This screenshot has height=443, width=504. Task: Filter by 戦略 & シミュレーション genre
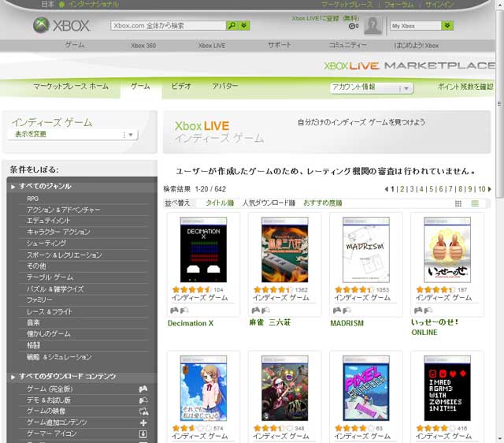59,357
